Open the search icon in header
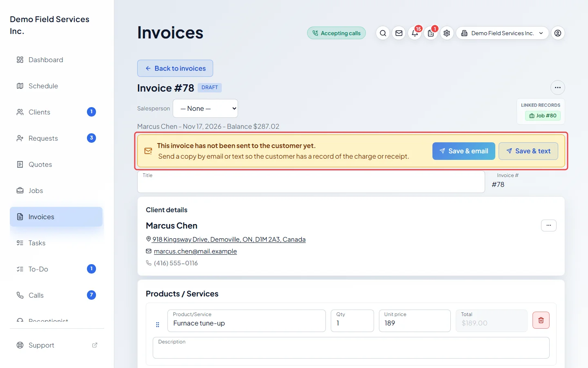The height and width of the screenshot is (368, 588). coord(383,33)
